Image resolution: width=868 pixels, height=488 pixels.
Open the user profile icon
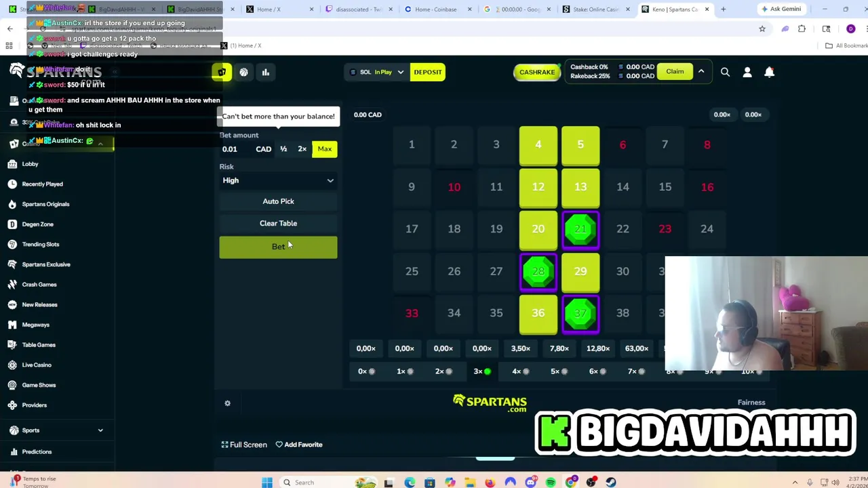click(747, 72)
